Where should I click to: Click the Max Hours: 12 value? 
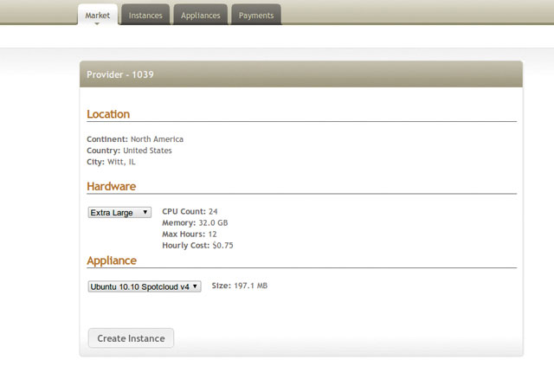pyautogui.click(x=213, y=234)
